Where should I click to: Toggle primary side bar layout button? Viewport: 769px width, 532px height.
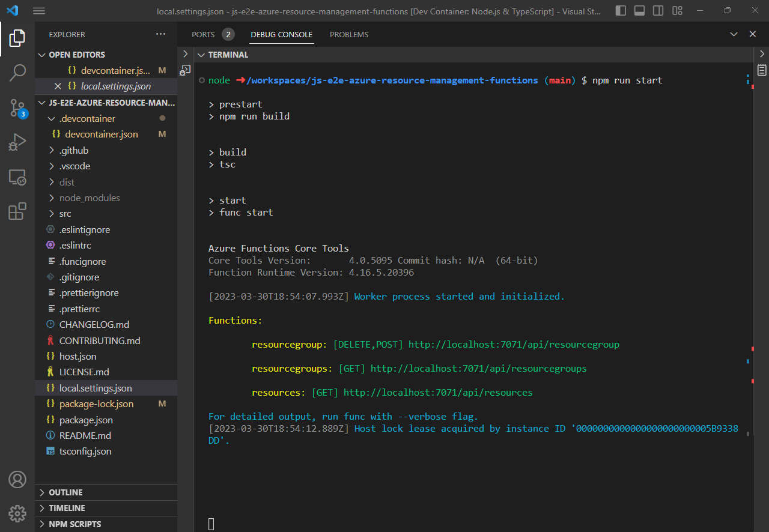tap(621, 11)
